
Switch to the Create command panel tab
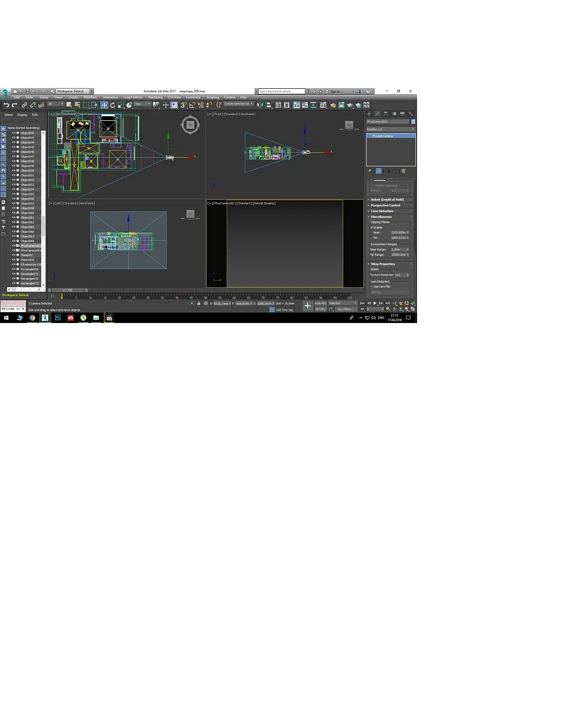pyautogui.click(x=369, y=114)
